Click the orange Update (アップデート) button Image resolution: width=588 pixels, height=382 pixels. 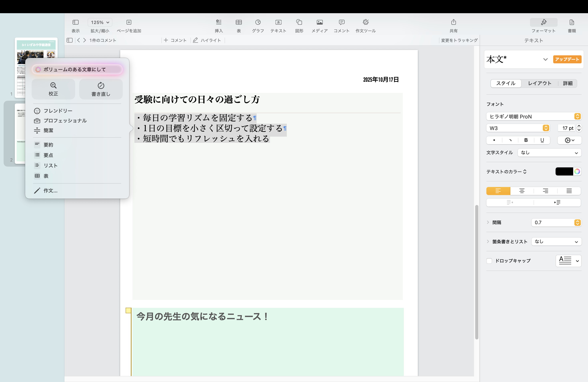coord(567,60)
